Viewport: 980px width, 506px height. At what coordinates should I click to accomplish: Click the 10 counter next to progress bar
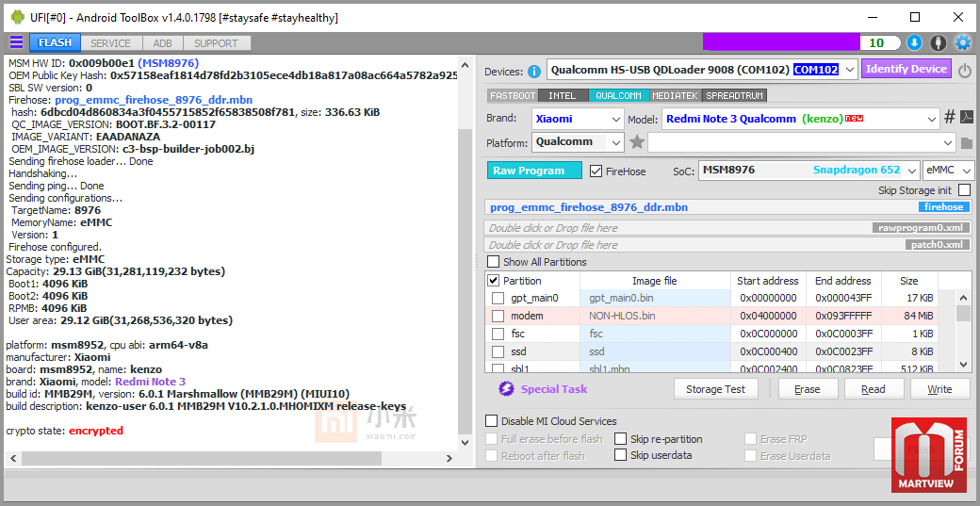879,43
